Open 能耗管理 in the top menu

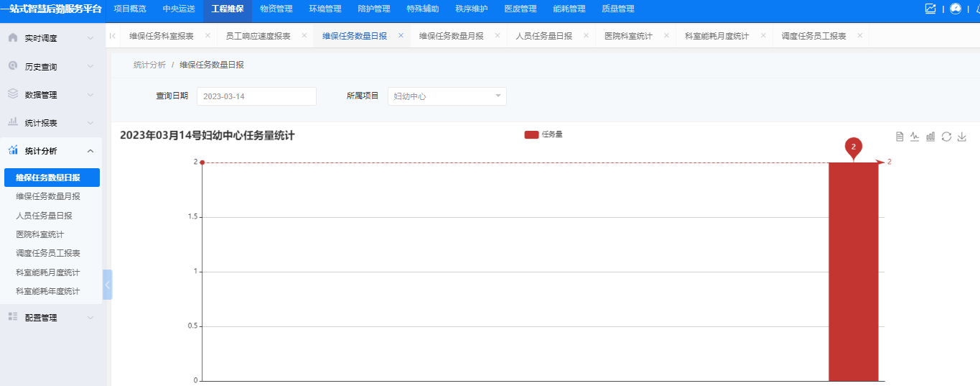[569, 9]
